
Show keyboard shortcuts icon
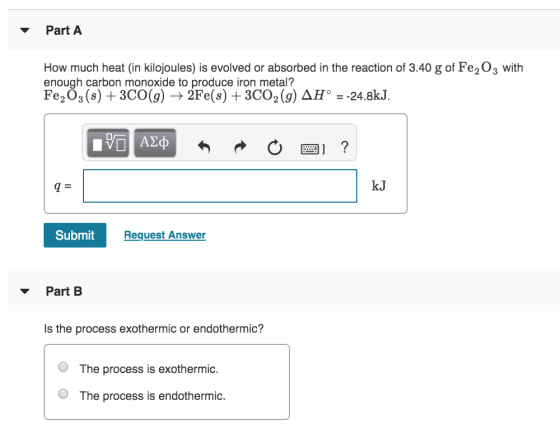pyautogui.click(x=313, y=149)
